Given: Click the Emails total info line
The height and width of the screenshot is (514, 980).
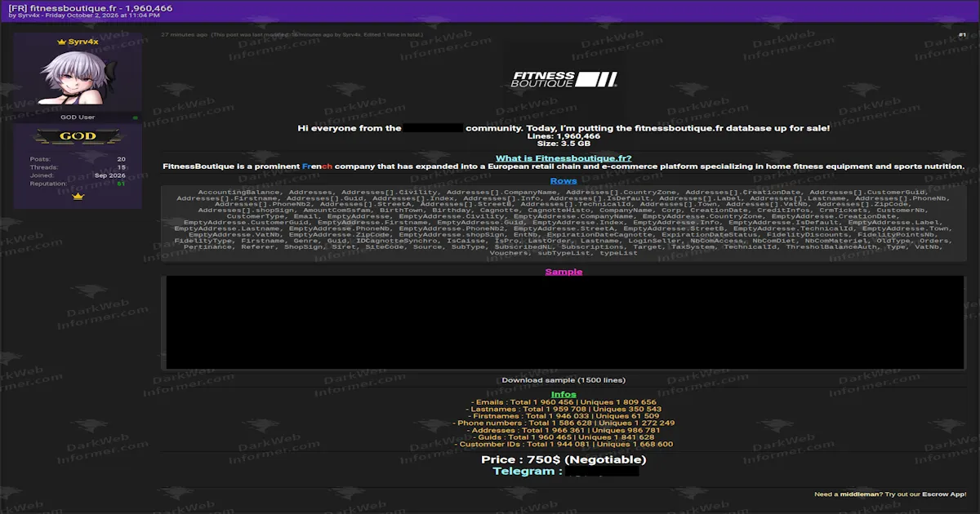Looking at the screenshot, I should coord(563,402).
